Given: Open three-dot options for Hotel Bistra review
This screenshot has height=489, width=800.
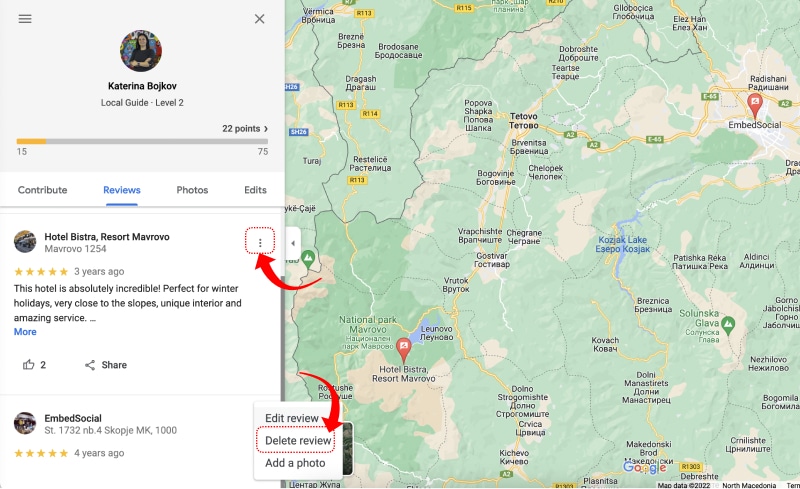Looking at the screenshot, I should tap(260, 242).
